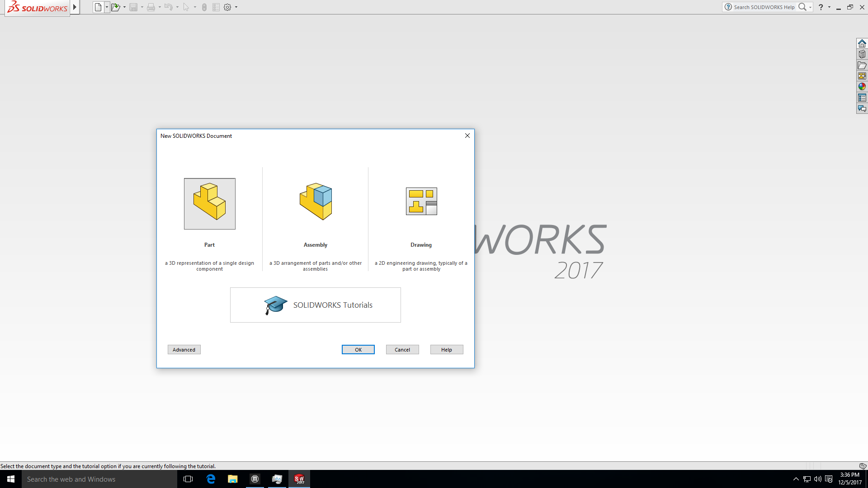Viewport: 868px width, 488px height.
Task: Open the SOLIDWORKS Options gear icon
Action: pyautogui.click(x=227, y=7)
